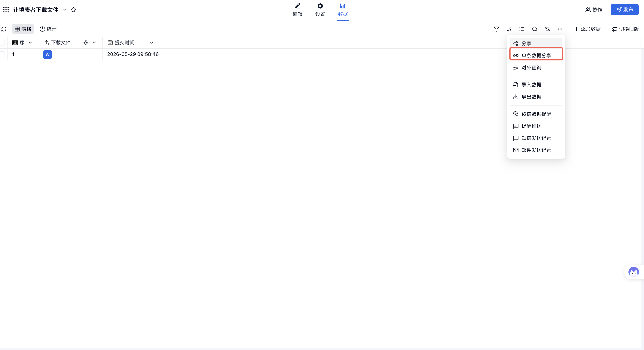Click the 2026-05-29 09:58:46 timestamp cell
644x350 pixels.
click(x=133, y=54)
